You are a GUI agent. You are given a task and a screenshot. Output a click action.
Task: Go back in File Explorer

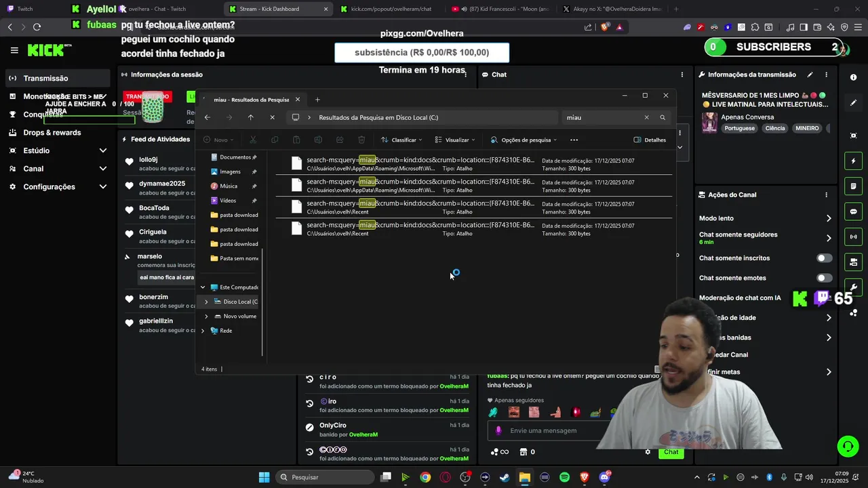click(x=208, y=117)
